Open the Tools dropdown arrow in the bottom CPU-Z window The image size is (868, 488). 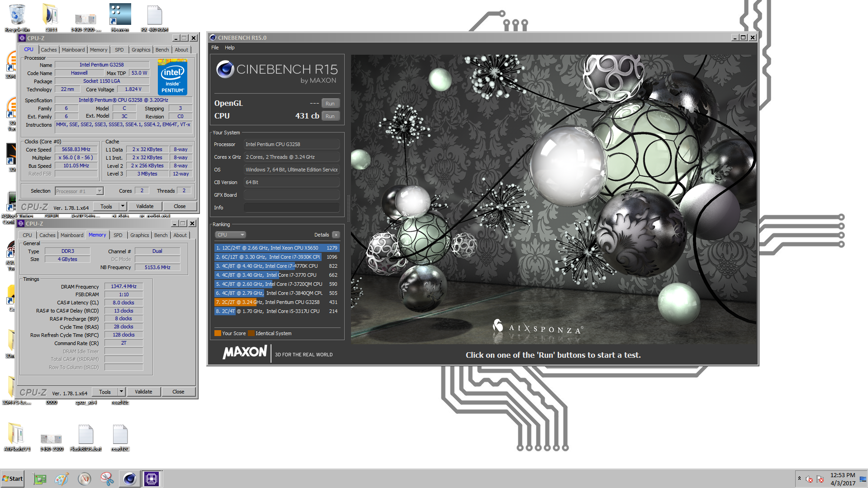(121, 392)
